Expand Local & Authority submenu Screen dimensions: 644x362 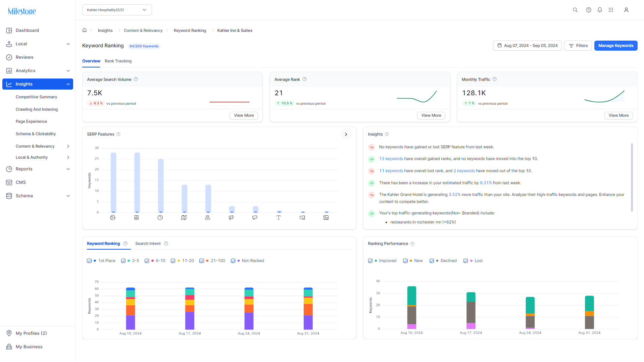pos(68,157)
